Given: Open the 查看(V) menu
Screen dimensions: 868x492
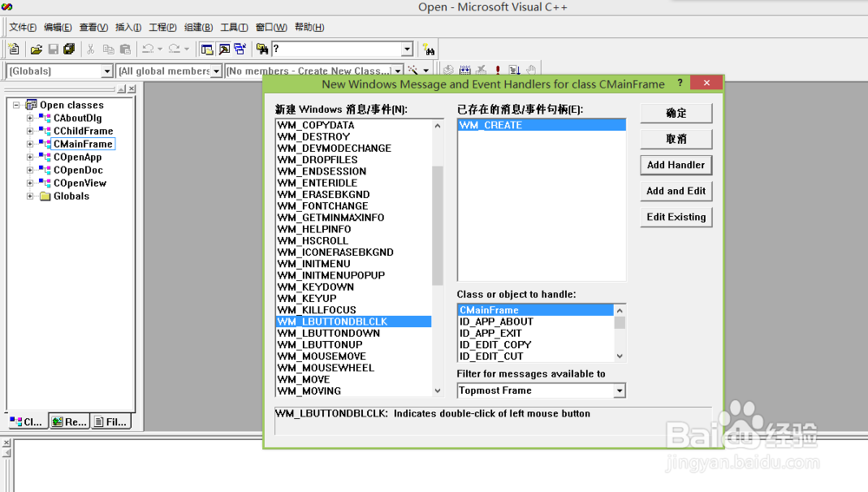Looking at the screenshot, I should 94,27.
